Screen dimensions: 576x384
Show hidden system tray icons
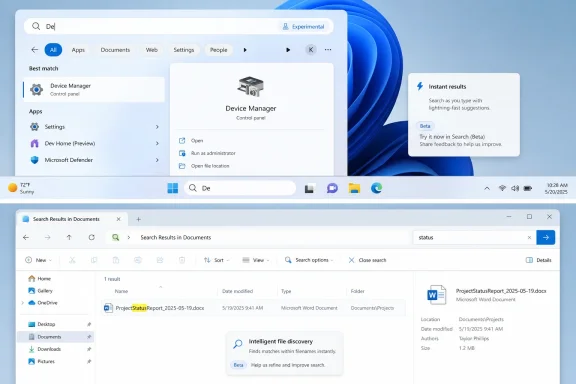pyautogui.click(x=487, y=189)
